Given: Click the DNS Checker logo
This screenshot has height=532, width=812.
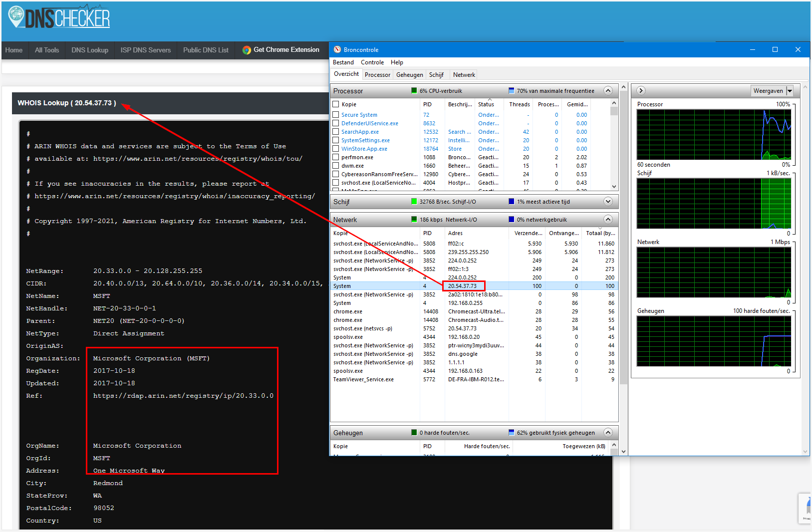Looking at the screenshot, I should click(x=59, y=18).
